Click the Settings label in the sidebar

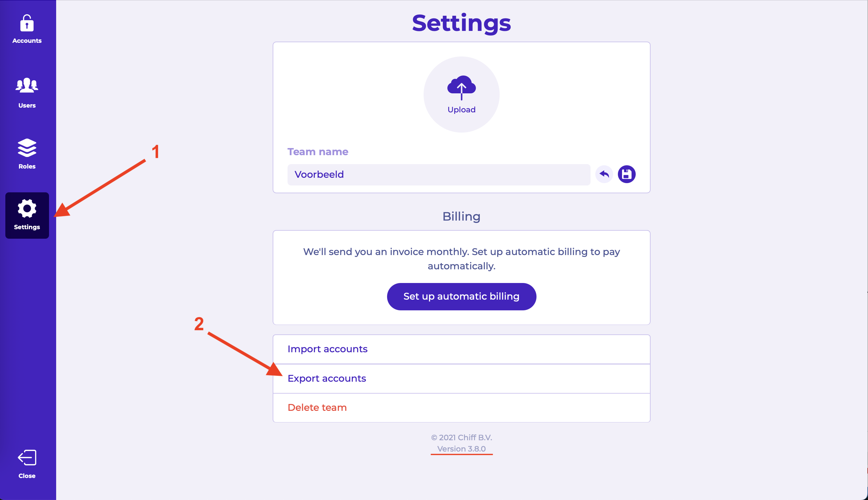[27, 227]
